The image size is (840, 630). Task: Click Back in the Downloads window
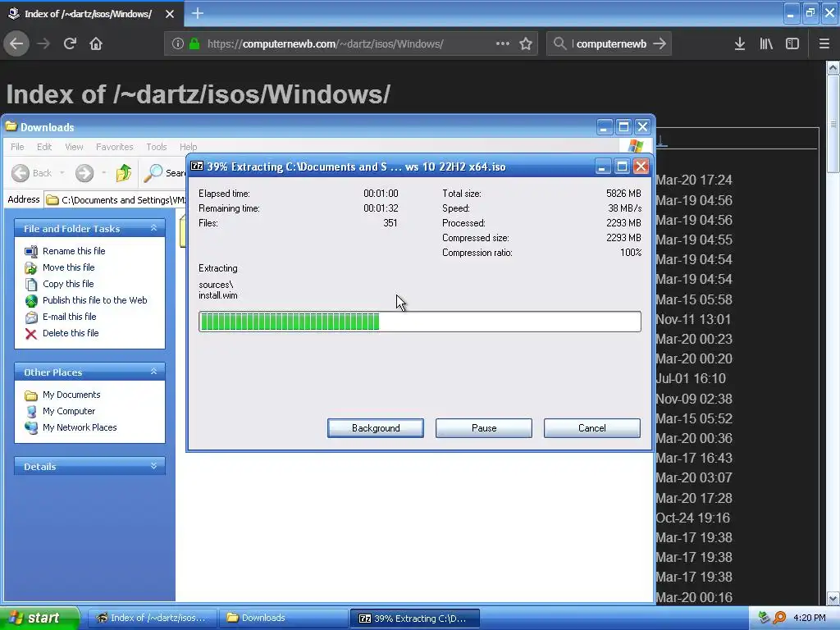(x=32, y=173)
